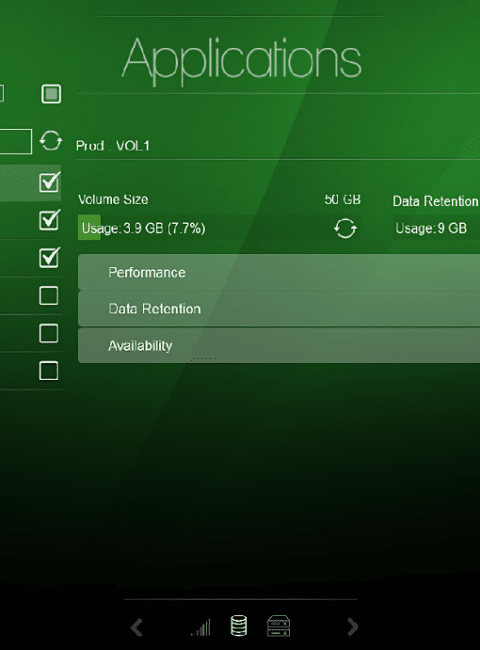
Task: Open the server rack icon in bottom bar
Action: (x=278, y=626)
